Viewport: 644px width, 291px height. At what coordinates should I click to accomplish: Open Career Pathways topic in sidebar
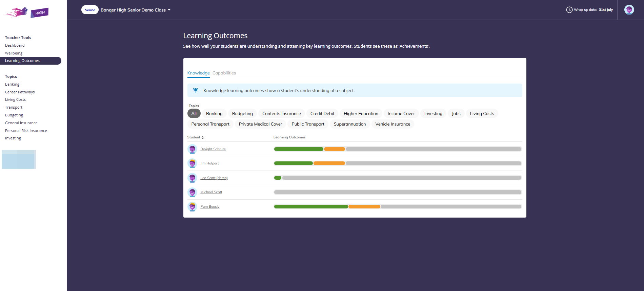point(20,92)
